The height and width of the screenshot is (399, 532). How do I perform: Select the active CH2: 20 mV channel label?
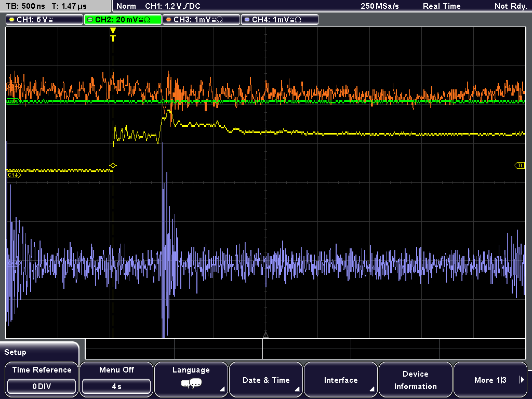(123, 20)
